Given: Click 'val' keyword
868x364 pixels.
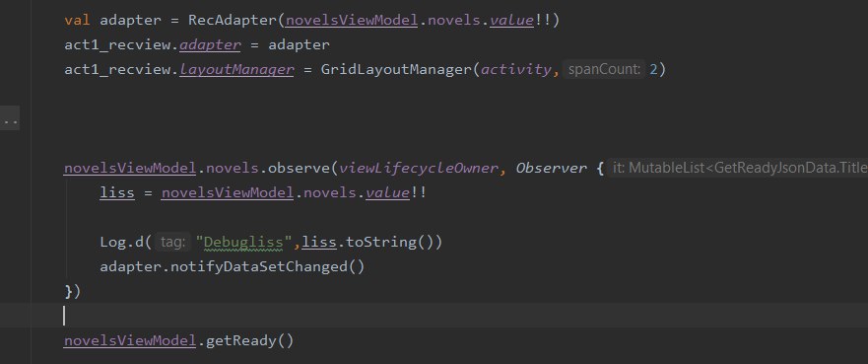Looking at the screenshot, I should click(x=78, y=21).
